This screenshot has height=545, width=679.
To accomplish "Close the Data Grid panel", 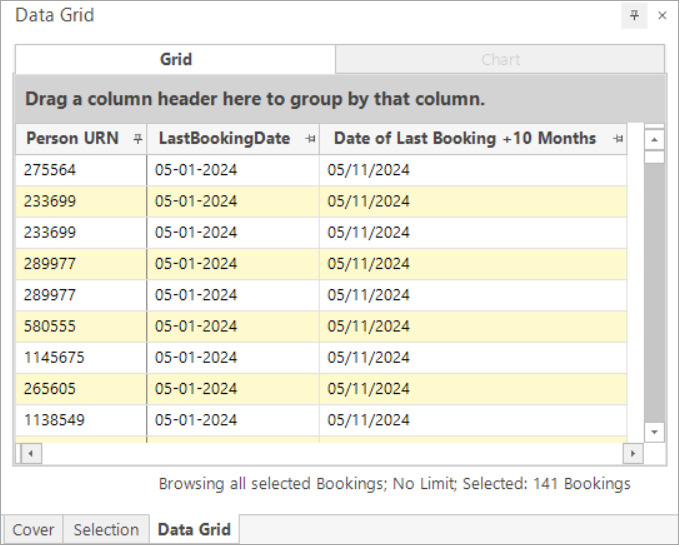I will click(x=662, y=16).
